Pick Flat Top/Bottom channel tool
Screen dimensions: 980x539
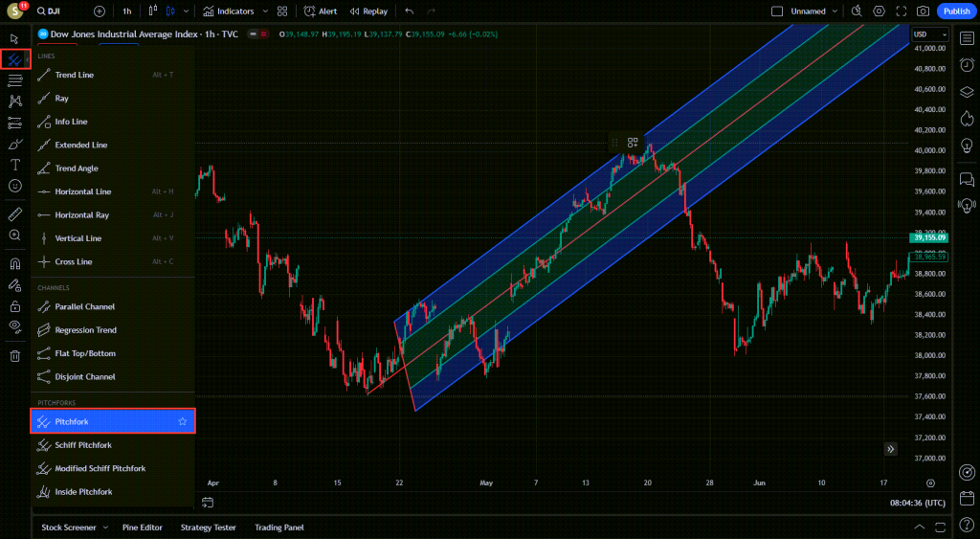click(113, 353)
